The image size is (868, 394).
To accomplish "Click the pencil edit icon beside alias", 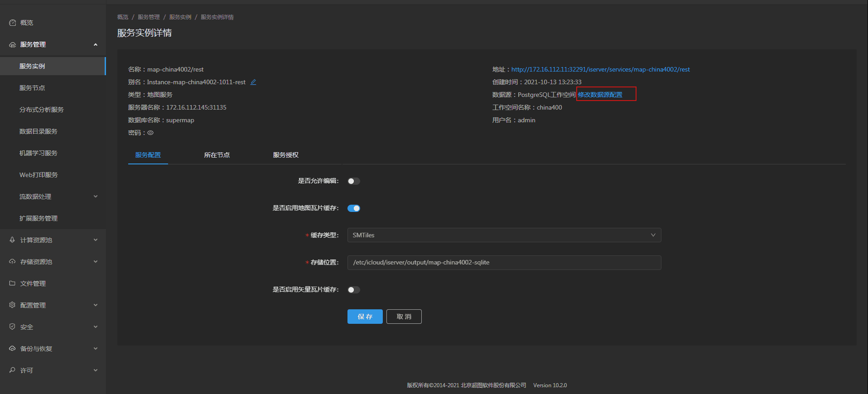I will click(253, 82).
